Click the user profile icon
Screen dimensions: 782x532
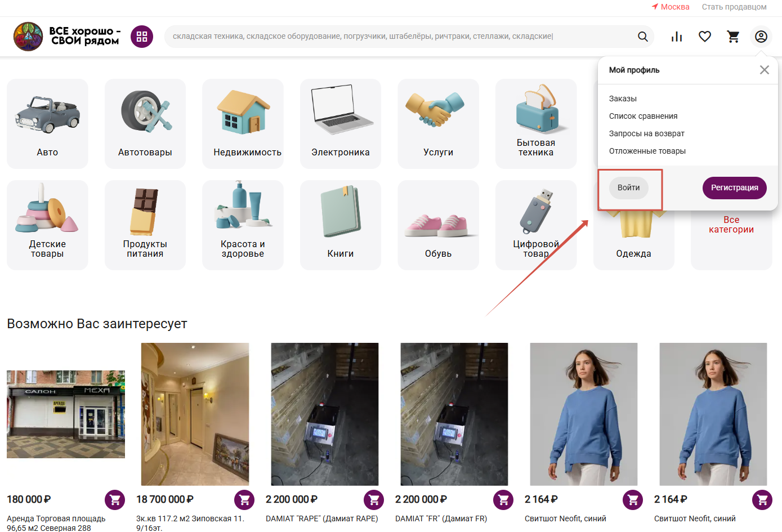[761, 37]
